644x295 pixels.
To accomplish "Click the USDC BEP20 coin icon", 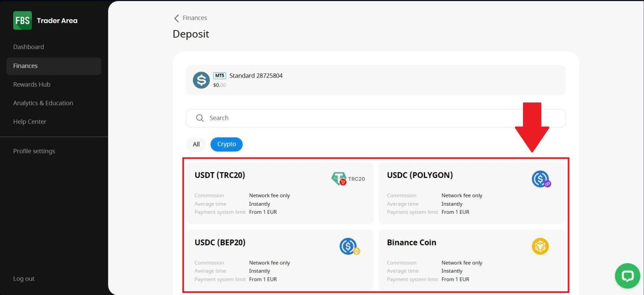I will pos(349,246).
